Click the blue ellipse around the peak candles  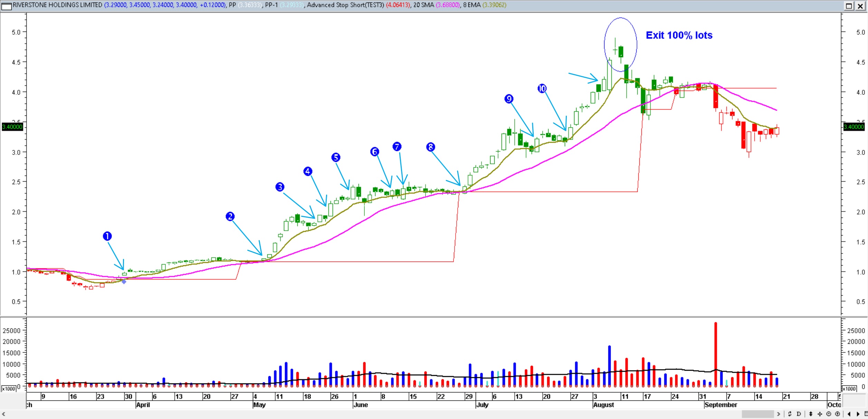620,45
